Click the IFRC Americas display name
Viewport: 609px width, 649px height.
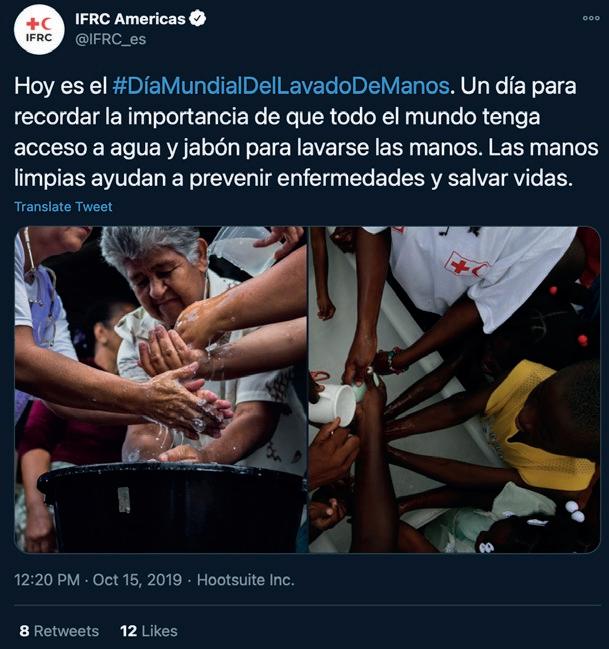[x=130, y=19]
